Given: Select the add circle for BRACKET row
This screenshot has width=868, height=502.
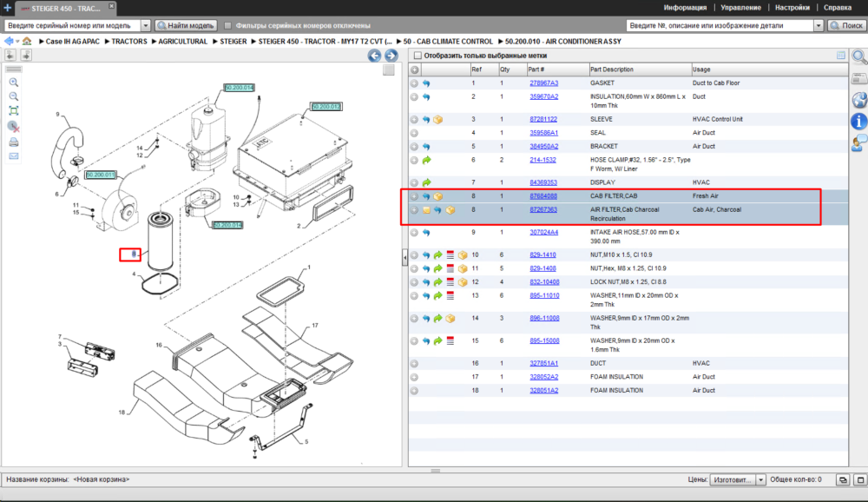Looking at the screenshot, I should pyautogui.click(x=414, y=147).
